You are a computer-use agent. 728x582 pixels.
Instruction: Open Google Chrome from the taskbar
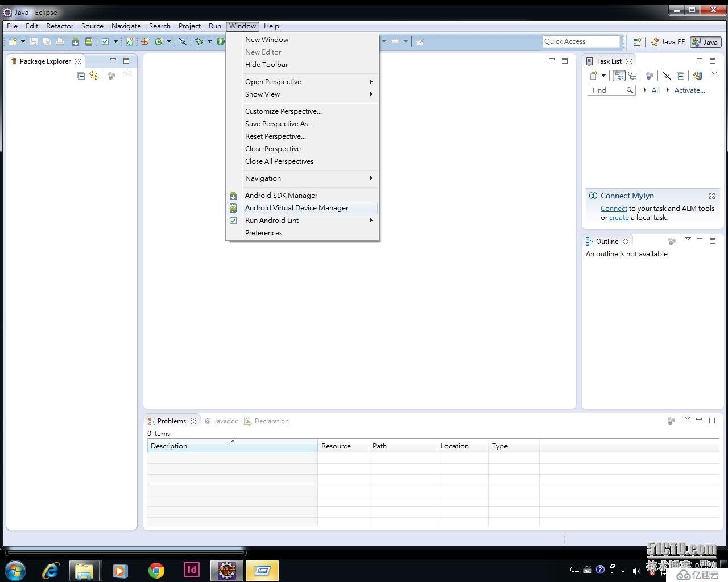point(156,570)
